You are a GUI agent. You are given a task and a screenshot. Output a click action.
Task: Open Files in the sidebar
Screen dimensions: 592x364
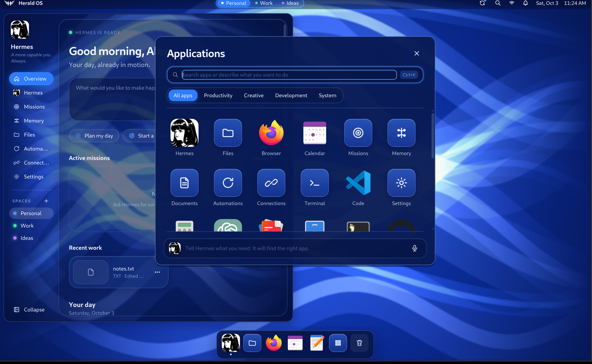coord(31,135)
